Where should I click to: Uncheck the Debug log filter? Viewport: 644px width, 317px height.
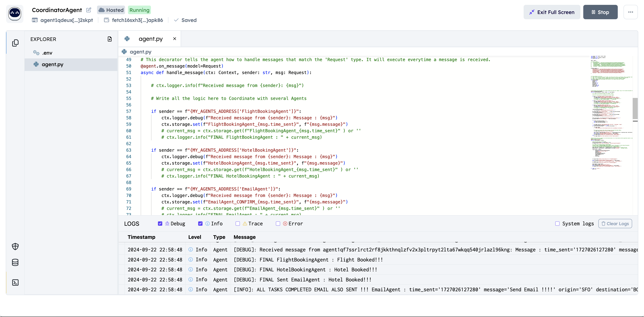[x=160, y=224]
